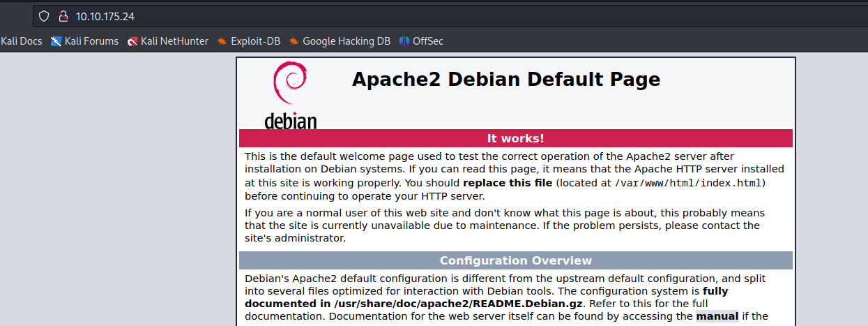Click the Kali Forums bookmark favicon
868x326 pixels.
pos(56,41)
